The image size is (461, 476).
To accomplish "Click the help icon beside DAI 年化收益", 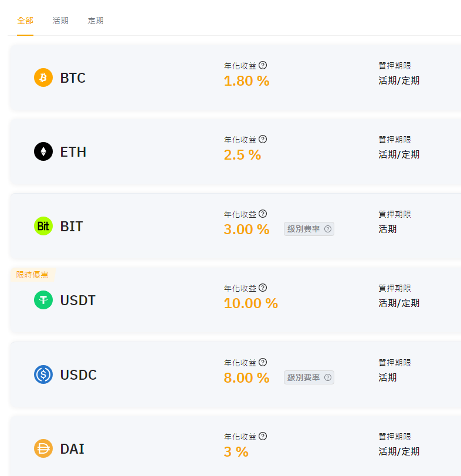I will pos(263,436).
